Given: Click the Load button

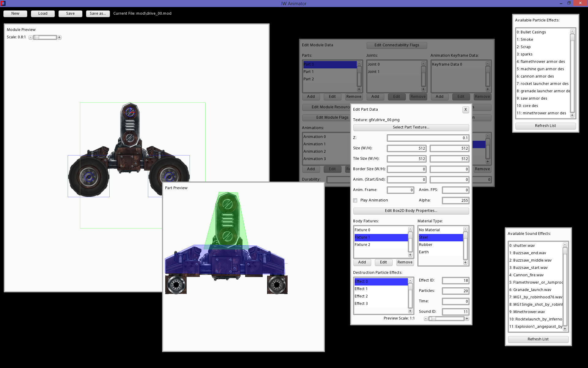Looking at the screenshot, I should point(43,13).
